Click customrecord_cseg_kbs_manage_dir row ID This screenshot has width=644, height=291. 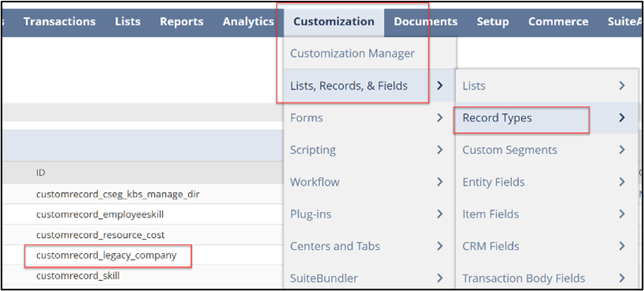pos(118,194)
